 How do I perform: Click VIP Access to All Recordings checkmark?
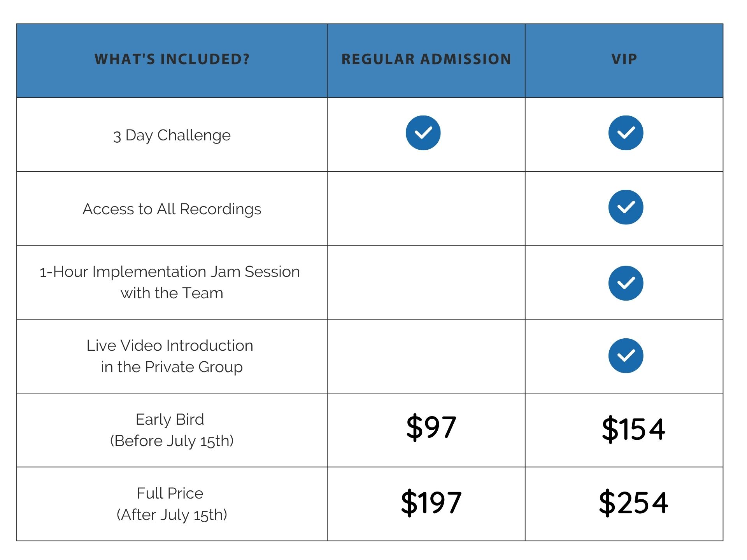626,207
